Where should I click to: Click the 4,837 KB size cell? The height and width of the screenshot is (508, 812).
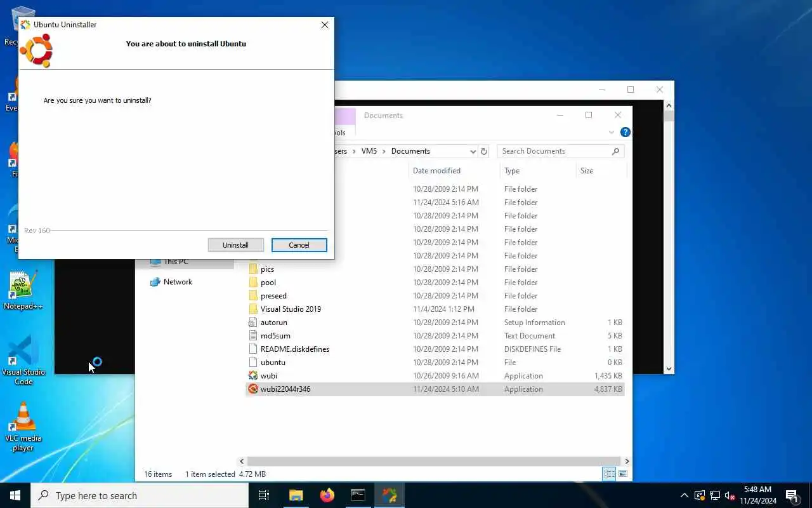608,389
